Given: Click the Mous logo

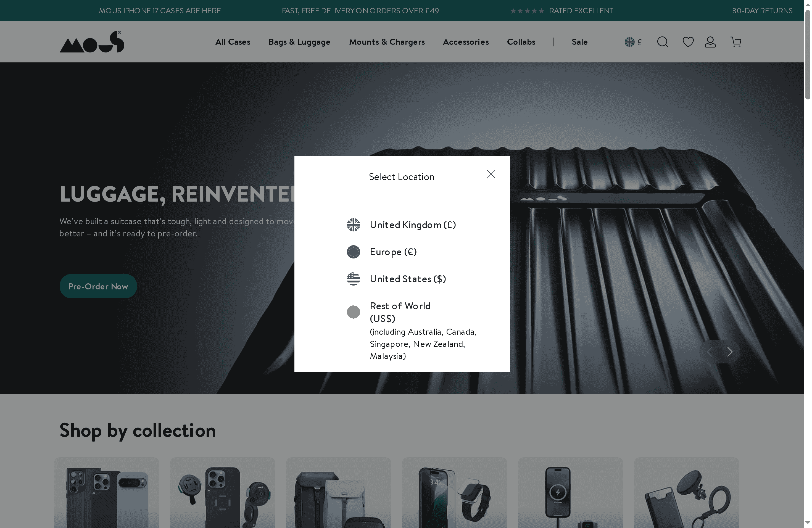Looking at the screenshot, I should pos(91,41).
